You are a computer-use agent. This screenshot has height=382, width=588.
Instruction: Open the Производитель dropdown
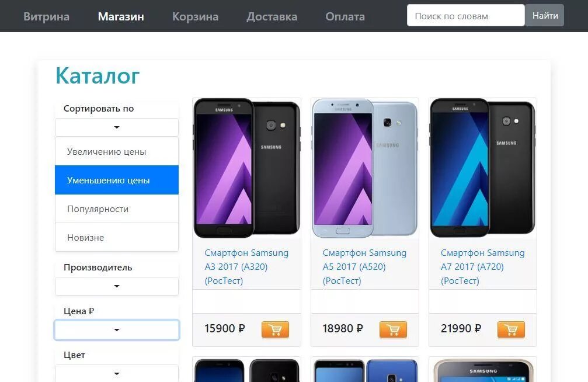(x=117, y=286)
